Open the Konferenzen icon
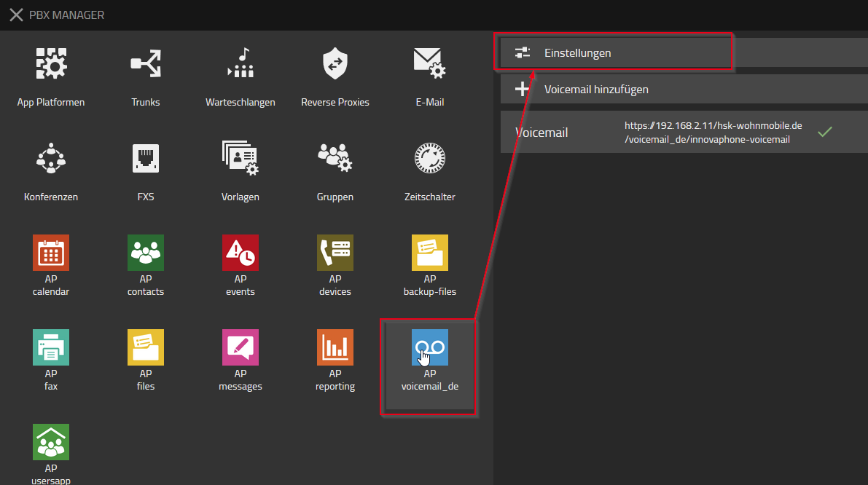The height and width of the screenshot is (485, 868). (51, 158)
